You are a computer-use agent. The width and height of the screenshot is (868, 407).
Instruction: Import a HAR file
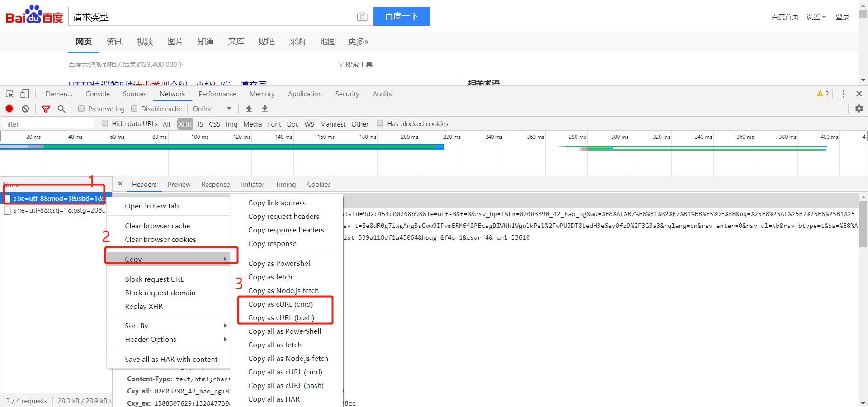coord(249,109)
